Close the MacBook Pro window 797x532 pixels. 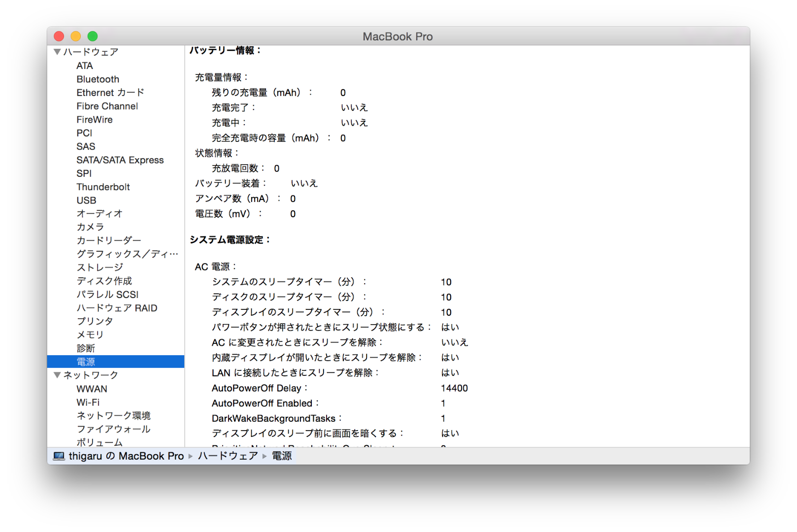(x=59, y=36)
